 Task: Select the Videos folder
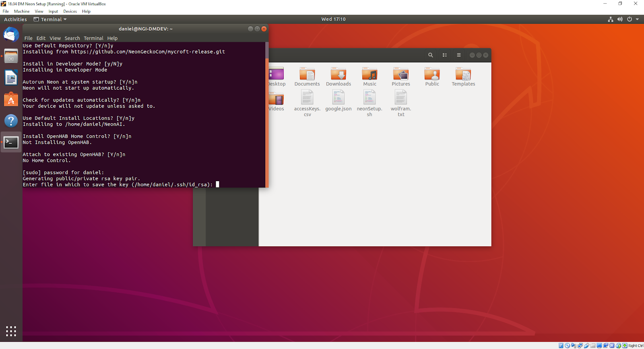276,101
